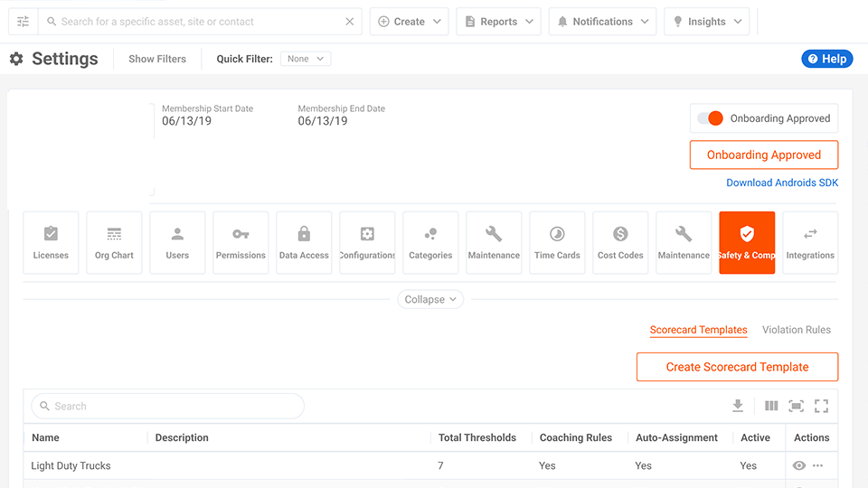View Light Duty Trucks with eye icon
Image resolution: width=868 pixels, height=488 pixels.
tap(798, 466)
